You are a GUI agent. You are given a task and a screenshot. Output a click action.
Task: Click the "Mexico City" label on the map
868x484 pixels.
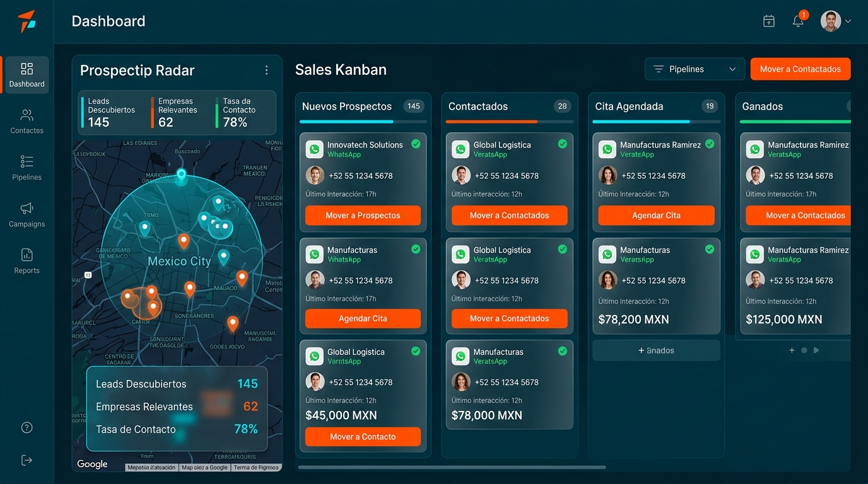coord(179,261)
